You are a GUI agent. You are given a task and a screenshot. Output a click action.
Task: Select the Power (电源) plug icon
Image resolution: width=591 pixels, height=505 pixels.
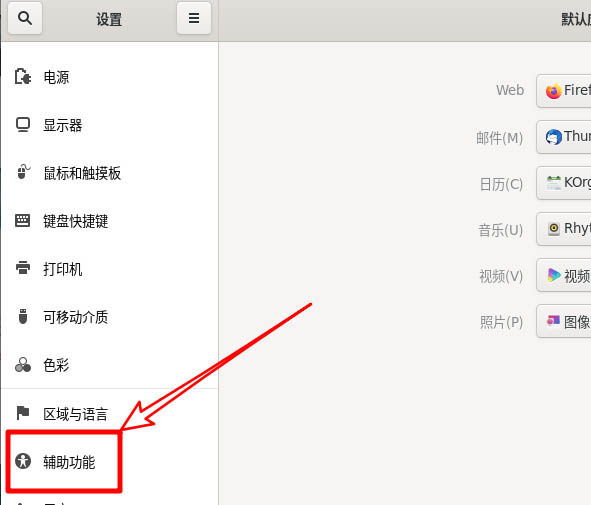tap(23, 77)
